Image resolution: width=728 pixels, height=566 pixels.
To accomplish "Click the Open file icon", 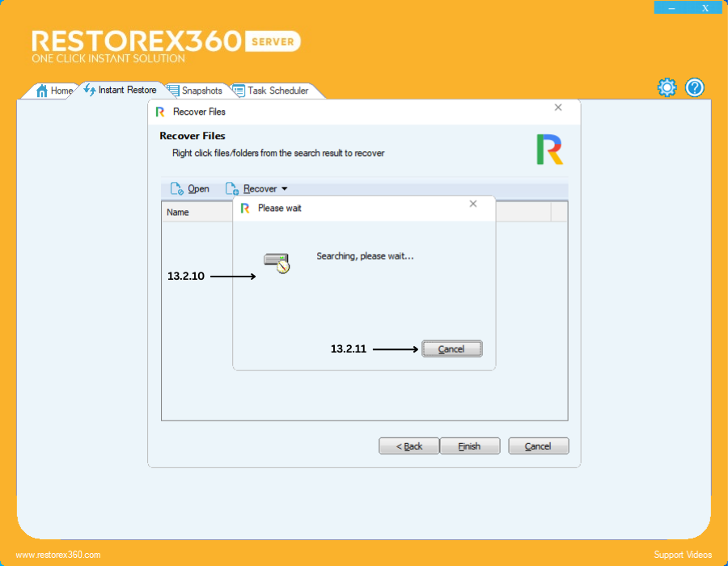I will tap(177, 189).
